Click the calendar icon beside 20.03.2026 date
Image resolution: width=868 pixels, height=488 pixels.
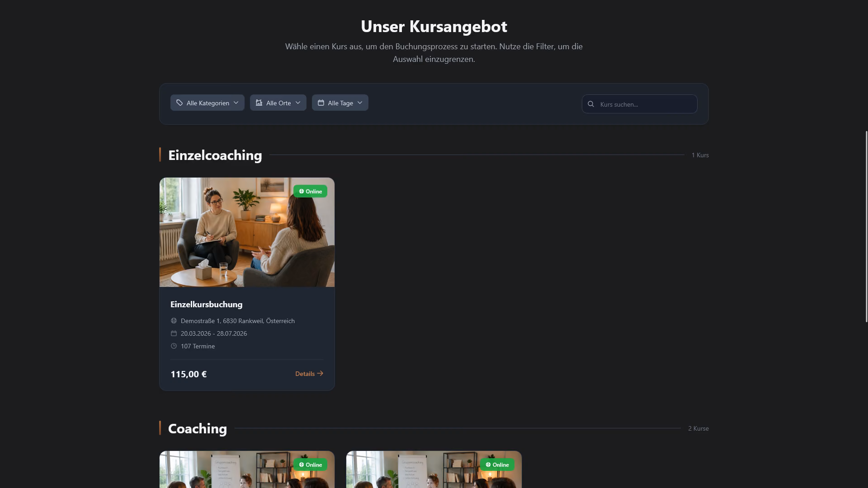click(x=174, y=333)
